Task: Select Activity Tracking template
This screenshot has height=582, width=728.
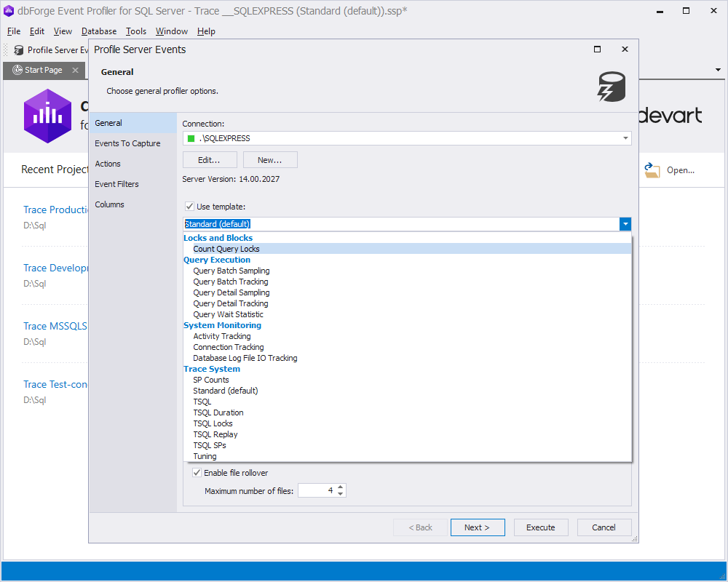Action: click(408, 336)
